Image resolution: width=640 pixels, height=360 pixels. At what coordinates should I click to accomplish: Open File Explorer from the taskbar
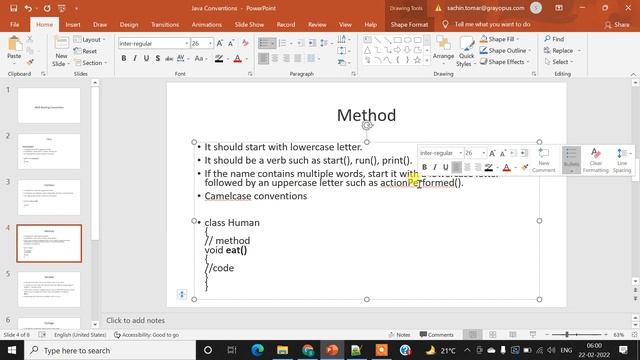coord(282,350)
